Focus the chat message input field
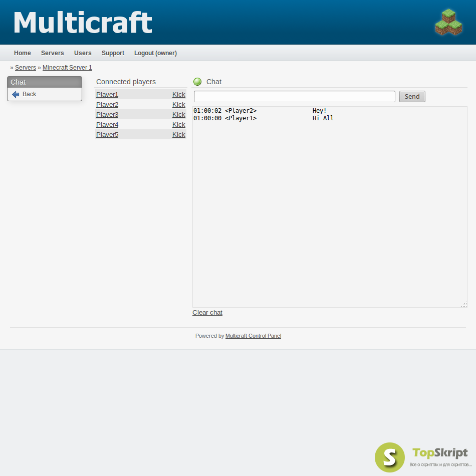The image size is (476, 476). [295, 97]
